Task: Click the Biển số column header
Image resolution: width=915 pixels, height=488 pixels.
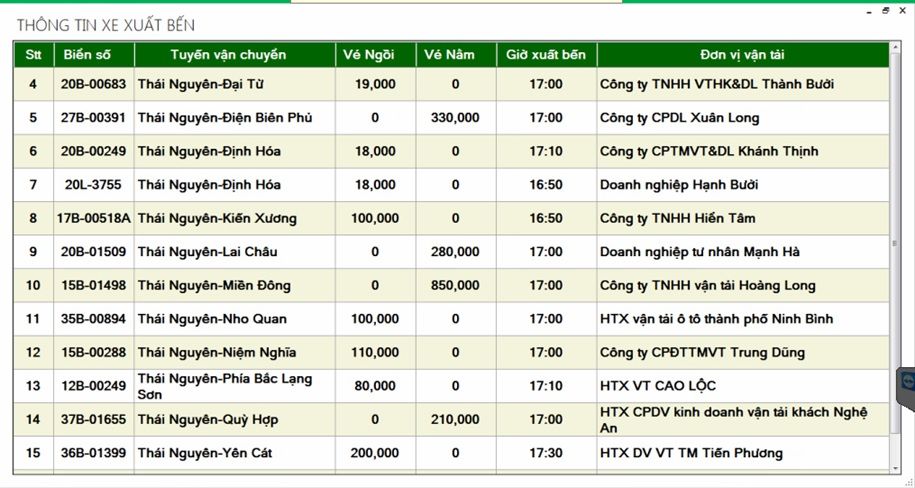Action: pyautogui.click(x=93, y=55)
